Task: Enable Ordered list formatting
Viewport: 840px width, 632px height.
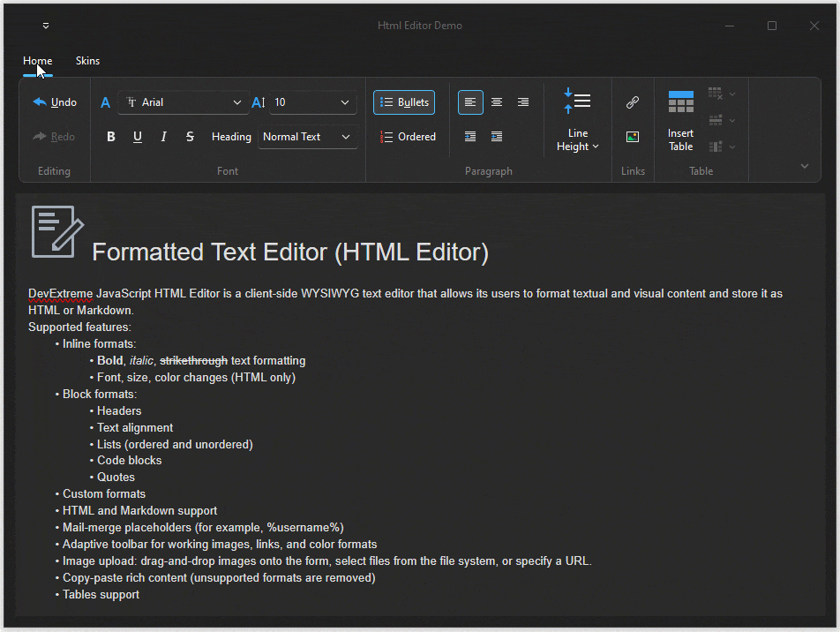Action: click(x=409, y=137)
